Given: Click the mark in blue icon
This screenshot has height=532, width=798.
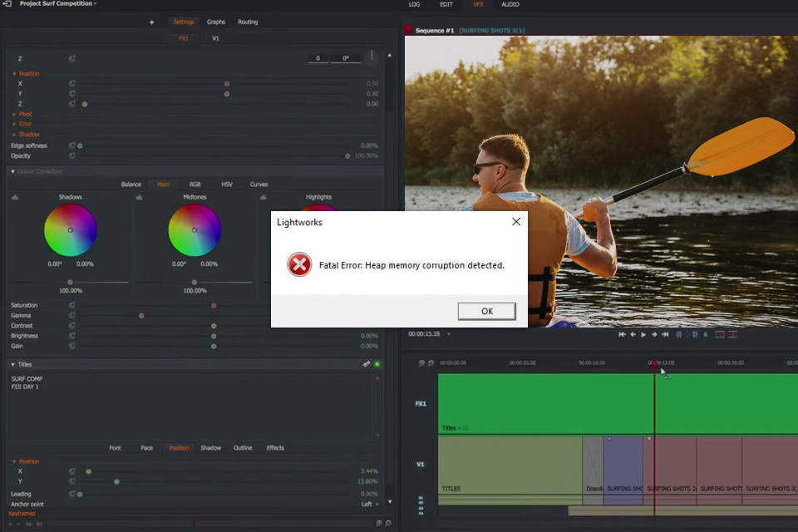Looking at the screenshot, I should click(x=678, y=334).
